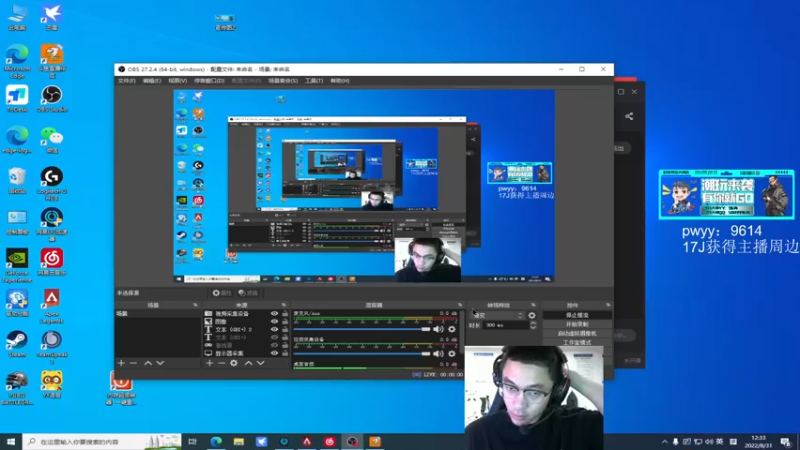
Task: Remove the selected source with the minus icon
Action: 221,363
